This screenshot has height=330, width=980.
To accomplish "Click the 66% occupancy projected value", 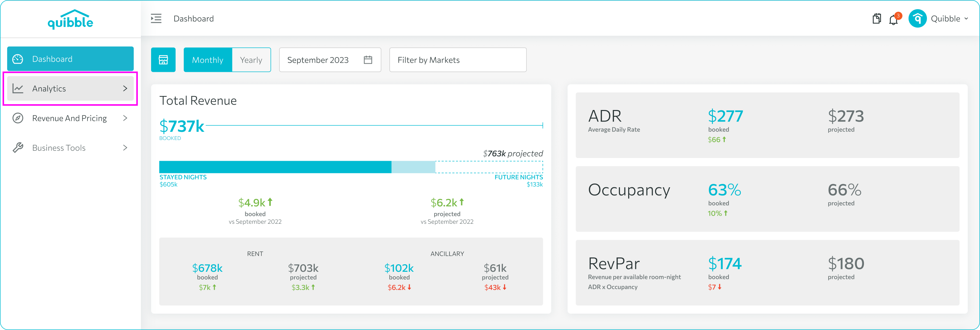I will click(845, 190).
